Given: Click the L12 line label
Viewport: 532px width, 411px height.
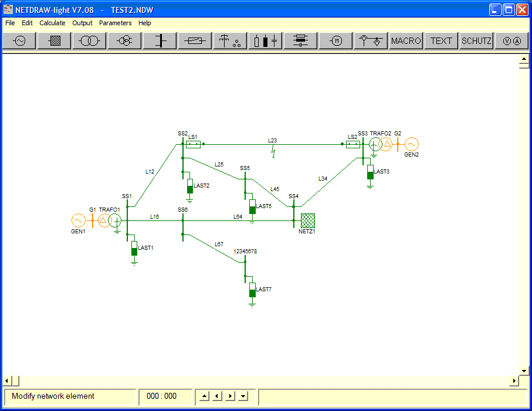Looking at the screenshot, I should click(150, 172).
